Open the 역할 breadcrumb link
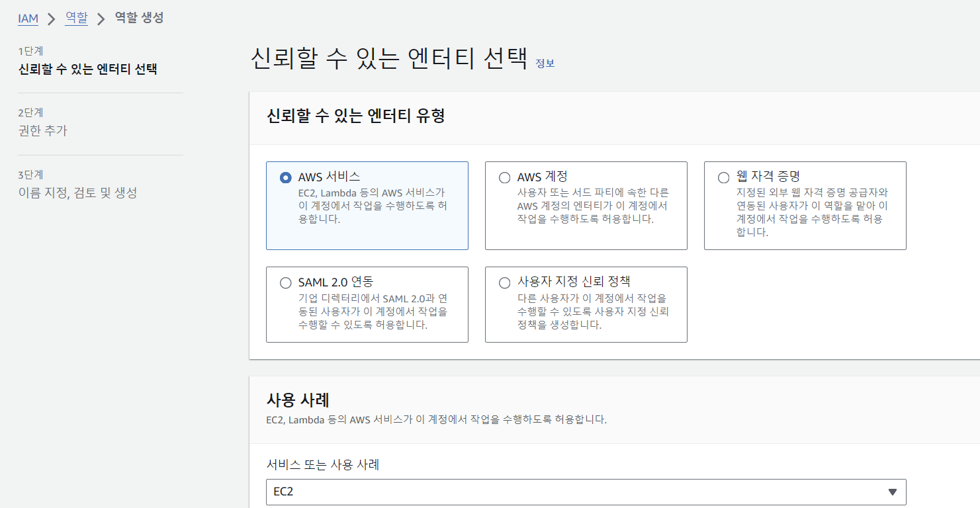 76,18
